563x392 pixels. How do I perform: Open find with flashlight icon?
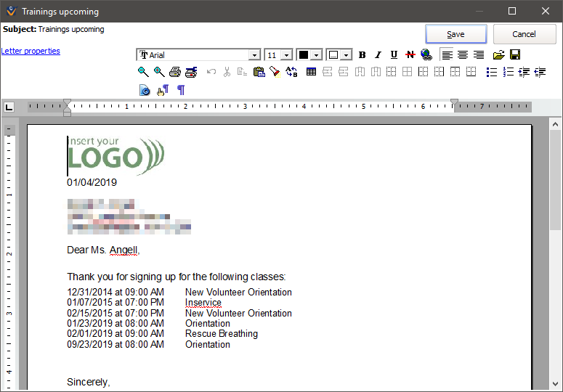(x=275, y=72)
